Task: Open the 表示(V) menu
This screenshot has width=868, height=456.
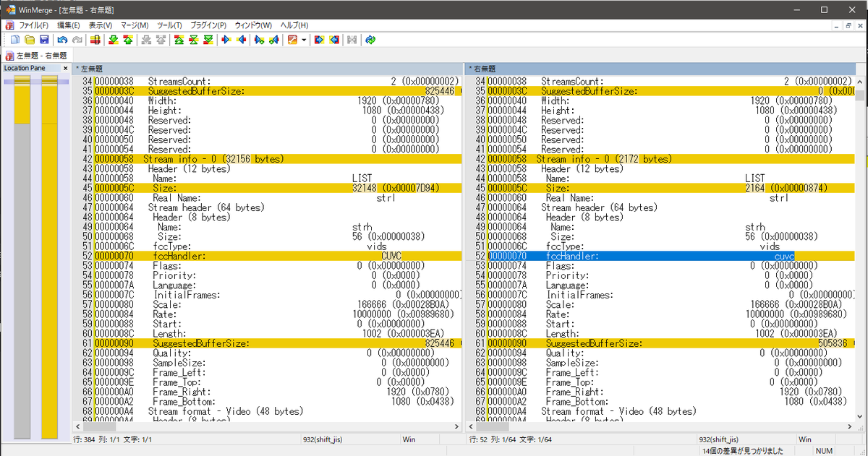Action: point(101,25)
